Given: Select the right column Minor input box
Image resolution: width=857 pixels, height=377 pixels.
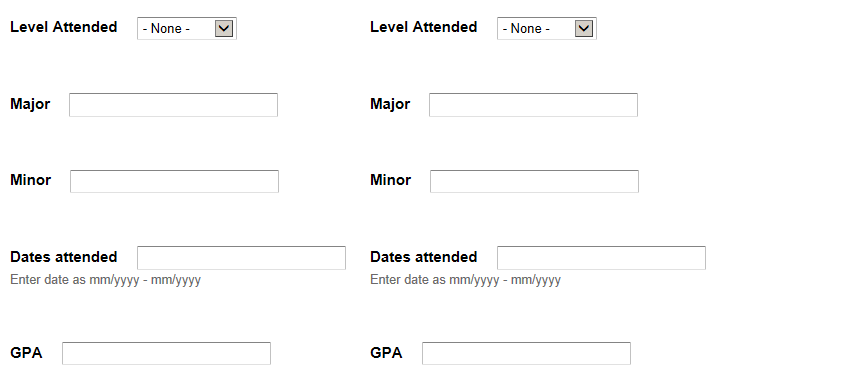Looking at the screenshot, I should tap(534, 181).
